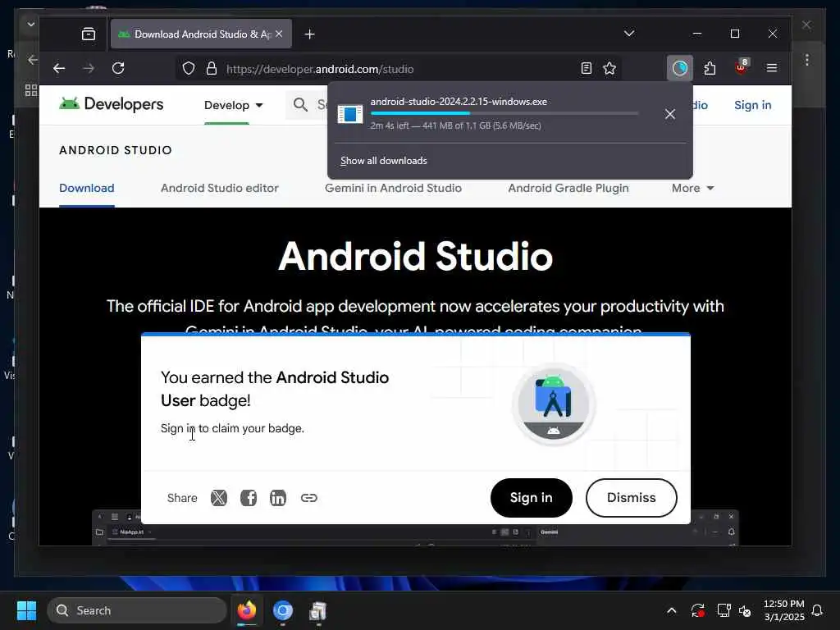
Task: Open the clock showing 12:50 PM
Action: tap(783, 610)
